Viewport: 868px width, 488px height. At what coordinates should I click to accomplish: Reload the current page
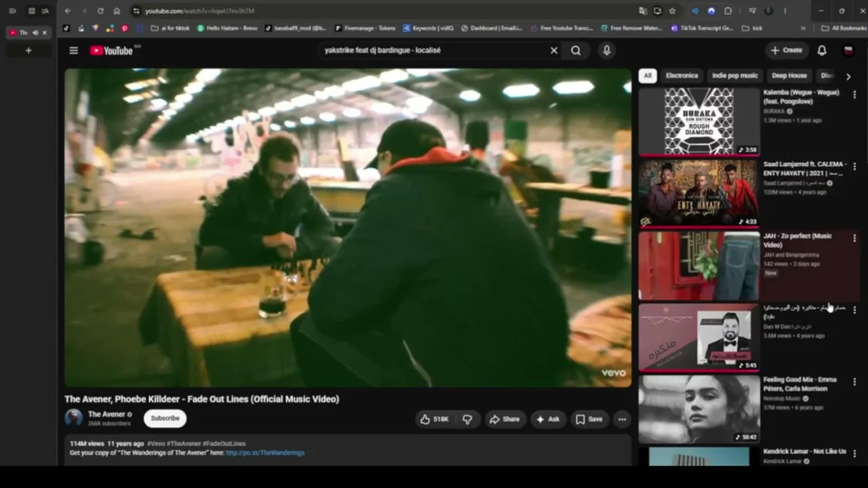100,11
